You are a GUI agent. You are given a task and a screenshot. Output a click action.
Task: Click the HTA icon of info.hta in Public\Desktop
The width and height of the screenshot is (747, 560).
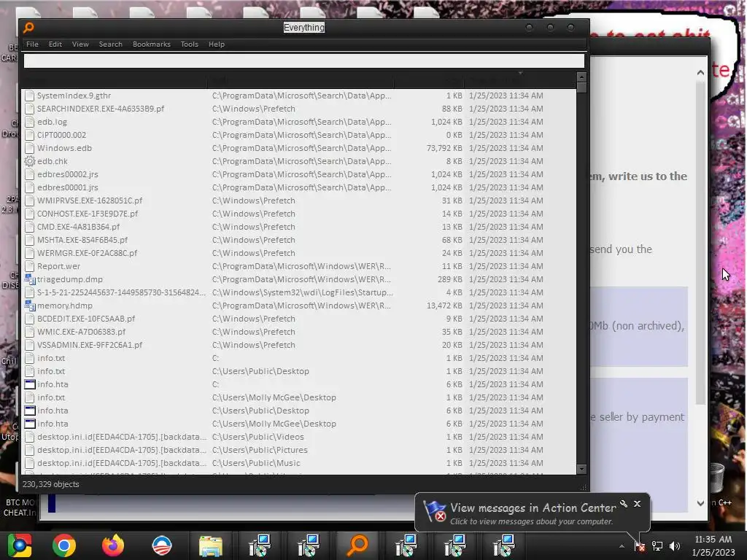[29, 411]
